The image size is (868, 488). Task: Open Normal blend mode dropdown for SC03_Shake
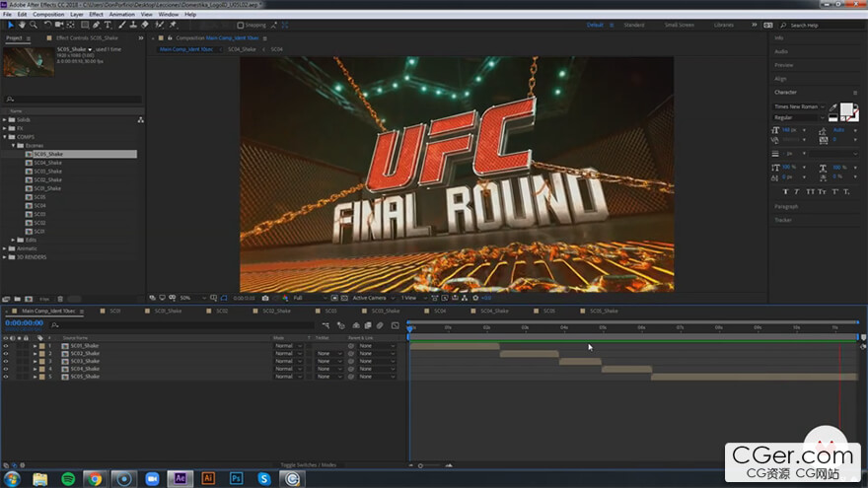click(288, 361)
